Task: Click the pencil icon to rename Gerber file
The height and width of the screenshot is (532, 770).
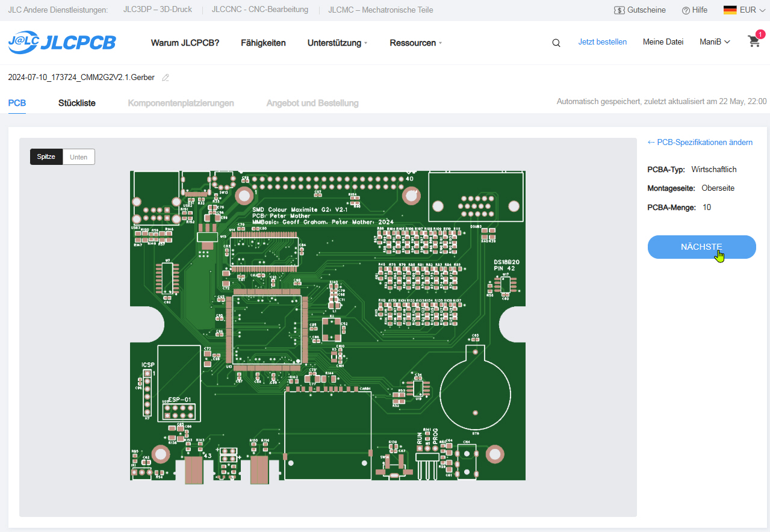Action: [x=166, y=78]
